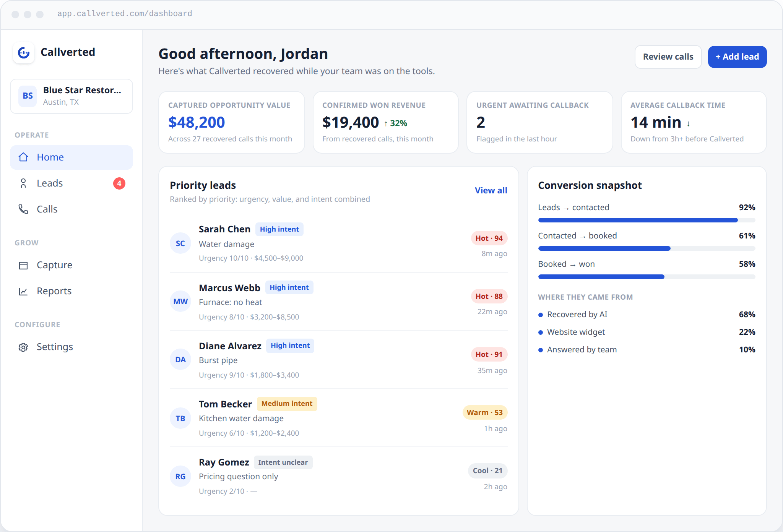Click Urgency 10/10 · $4,500–$9,000 text
Image resolution: width=783 pixels, height=532 pixels.
[251, 258]
